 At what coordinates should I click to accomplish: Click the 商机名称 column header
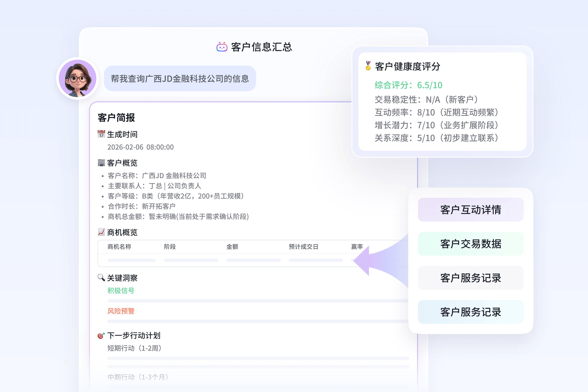[x=119, y=247]
